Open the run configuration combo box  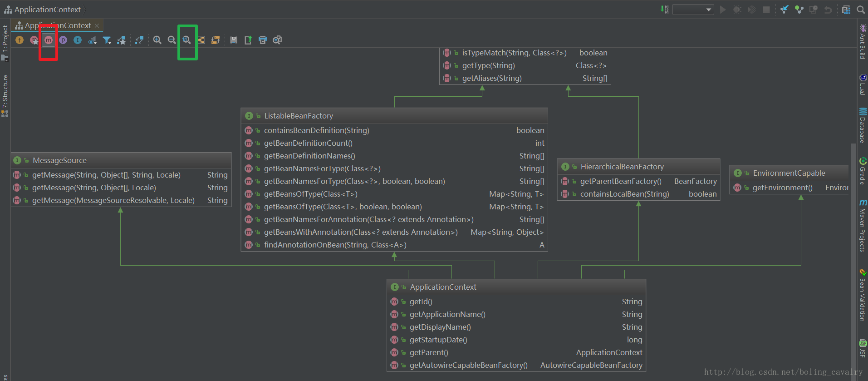click(693, 10)
